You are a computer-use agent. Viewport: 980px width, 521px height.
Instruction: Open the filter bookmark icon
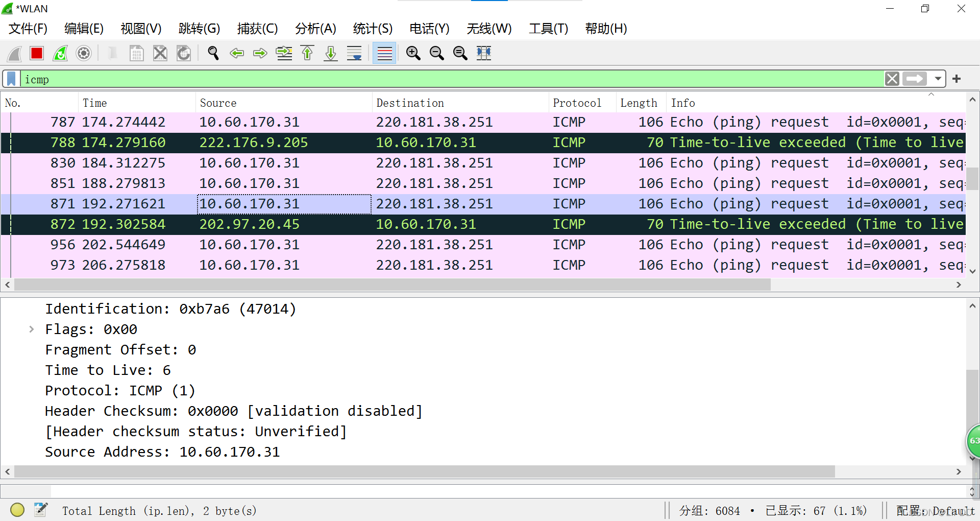coord(11,79)
